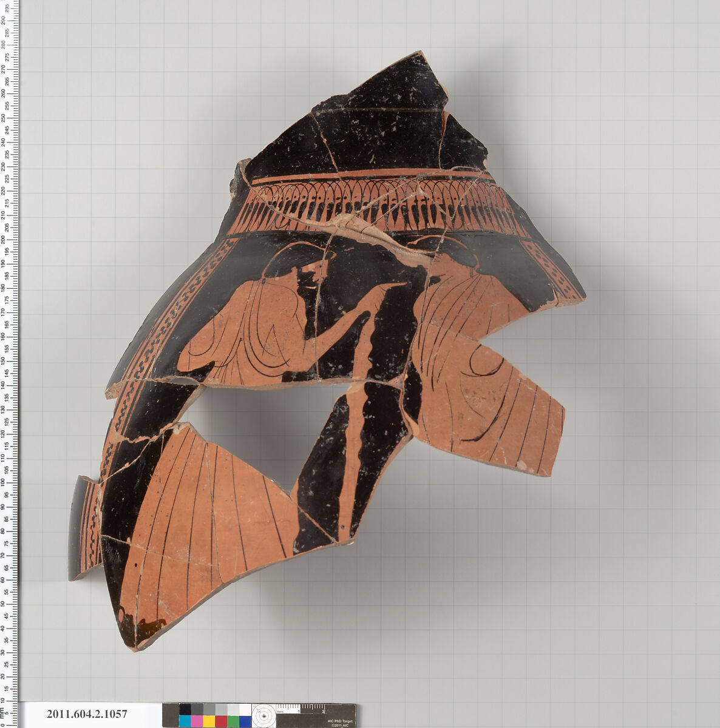Select the green swatch on the color target
Viewport: 720px width, 728px height.
(x=233, y=721)
